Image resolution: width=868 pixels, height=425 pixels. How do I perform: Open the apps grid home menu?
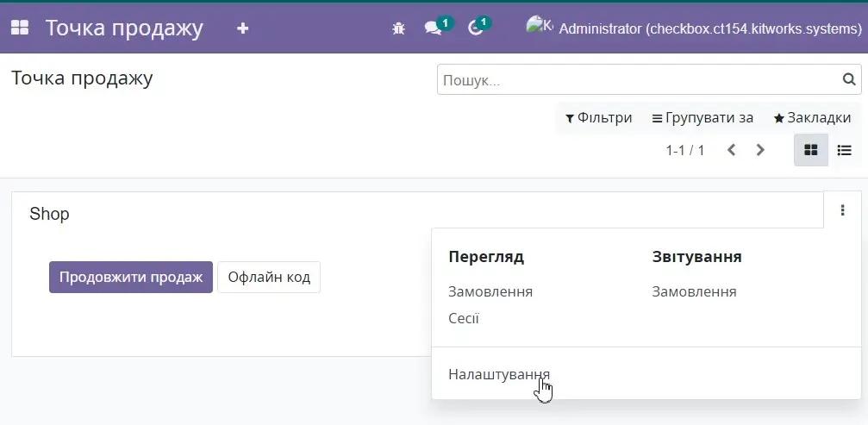point(19,28)
